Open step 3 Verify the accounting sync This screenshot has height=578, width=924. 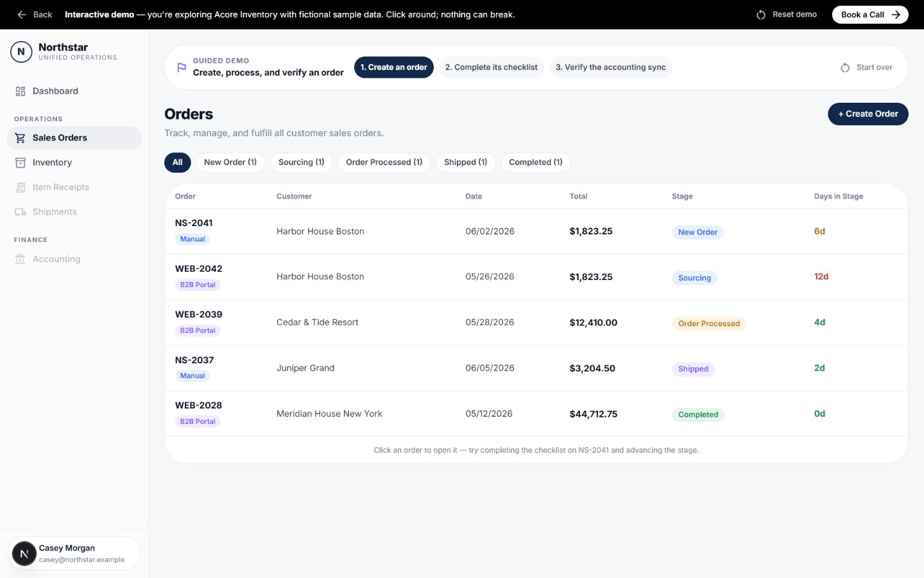611,67
